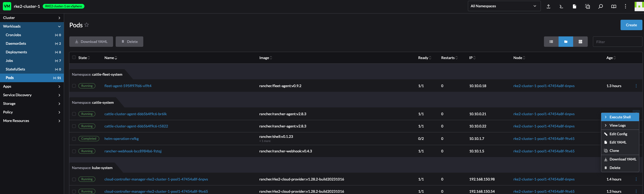Click the Import YAML upload icon
Image resolution: width=644 pixels, height=194 pixels.
pyautogui.click(x=548, y=6)
